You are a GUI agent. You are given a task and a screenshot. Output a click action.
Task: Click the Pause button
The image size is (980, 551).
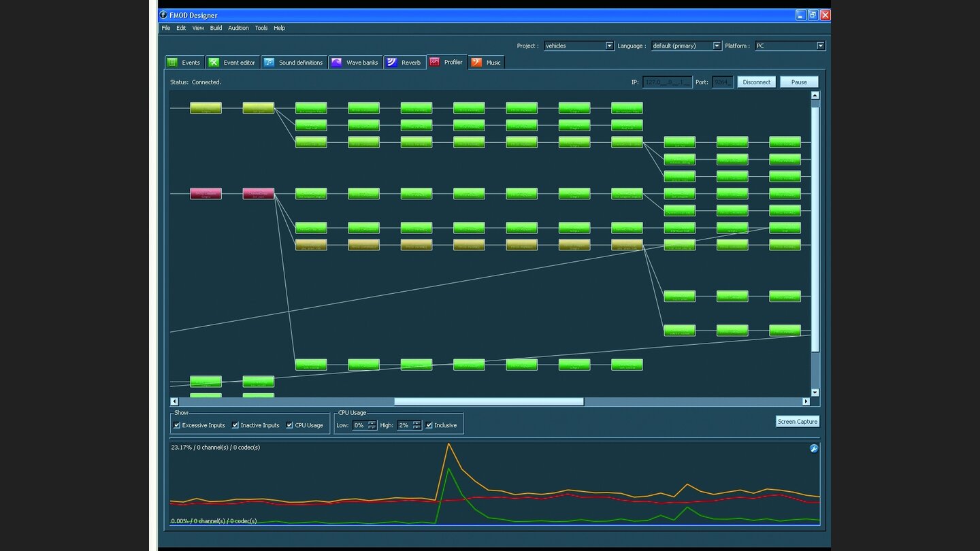[x=799, y=82]
